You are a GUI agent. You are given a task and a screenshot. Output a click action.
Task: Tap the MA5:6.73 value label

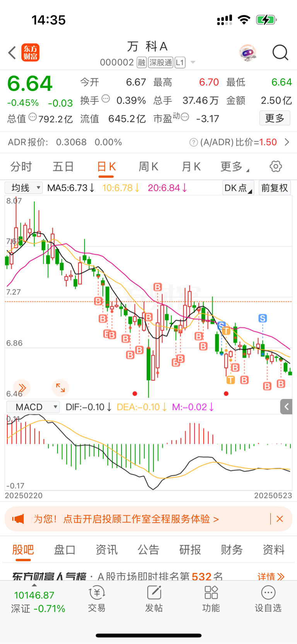[71, 188]
